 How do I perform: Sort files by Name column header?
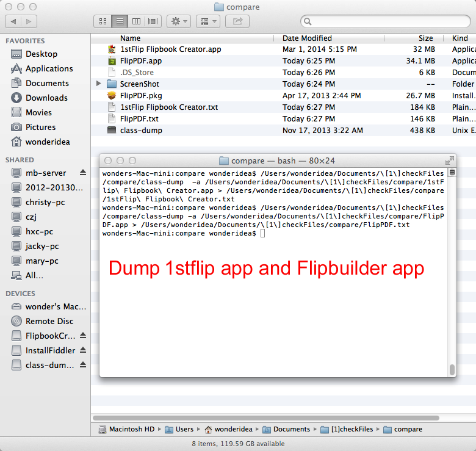pos(131,38)
